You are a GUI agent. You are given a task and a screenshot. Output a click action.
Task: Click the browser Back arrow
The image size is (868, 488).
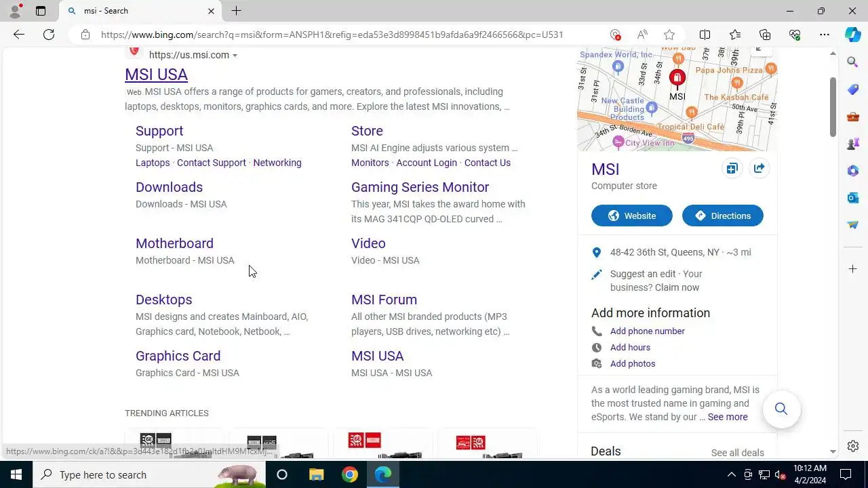19,35
